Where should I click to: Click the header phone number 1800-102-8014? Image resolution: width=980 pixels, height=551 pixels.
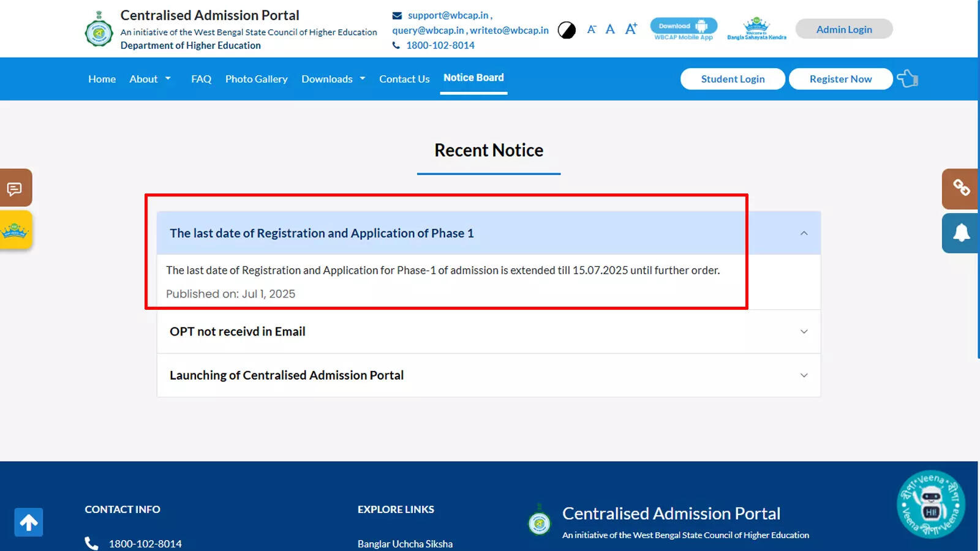tap(440, 45)
